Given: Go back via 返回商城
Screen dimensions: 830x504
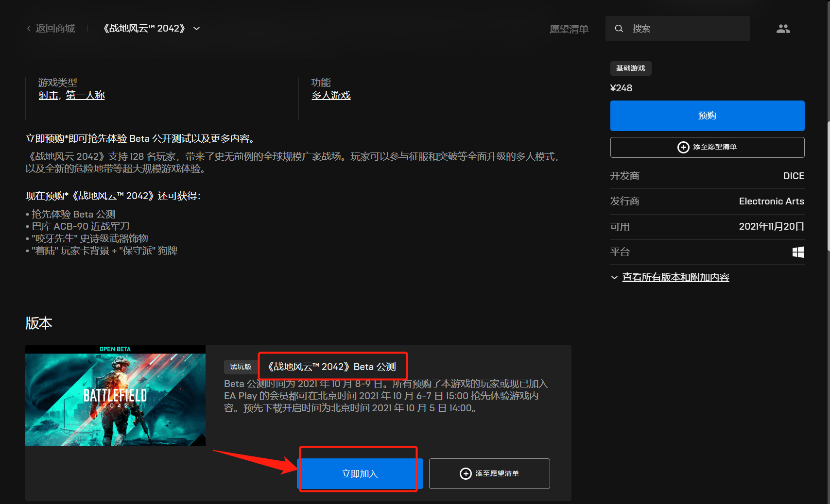Looking at the screenshot, I should pos(51,29).
